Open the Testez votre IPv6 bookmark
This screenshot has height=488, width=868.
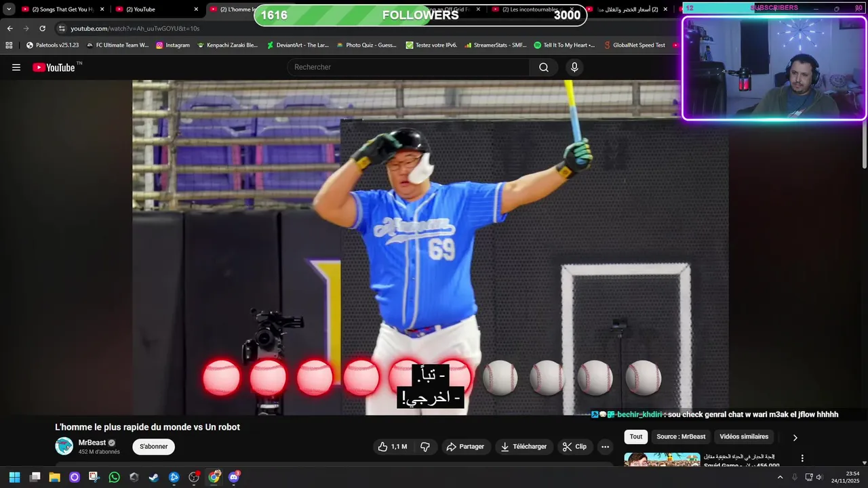tap(431, 45)
